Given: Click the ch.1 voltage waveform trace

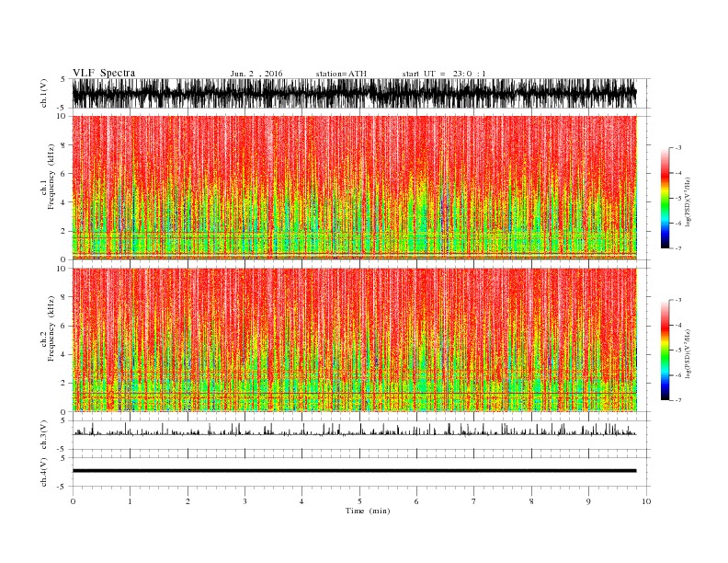Looking at the screenshot, I should [x=355, y=93].
